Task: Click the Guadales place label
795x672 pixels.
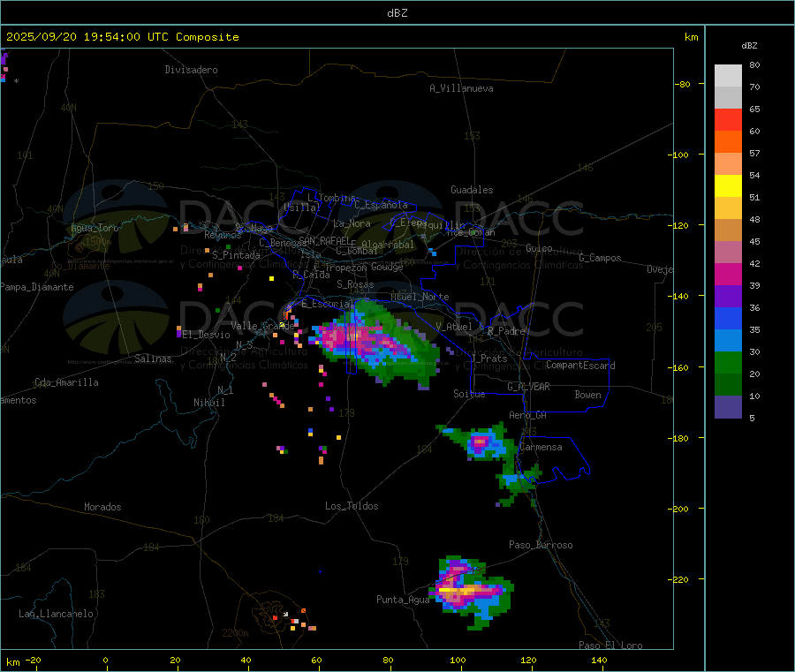Action: (472, 190)
